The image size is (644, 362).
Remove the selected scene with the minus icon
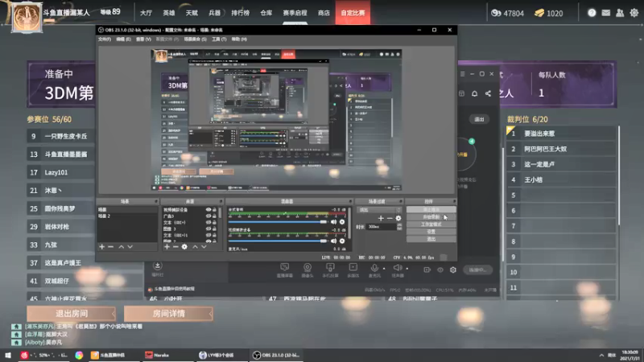110,247
